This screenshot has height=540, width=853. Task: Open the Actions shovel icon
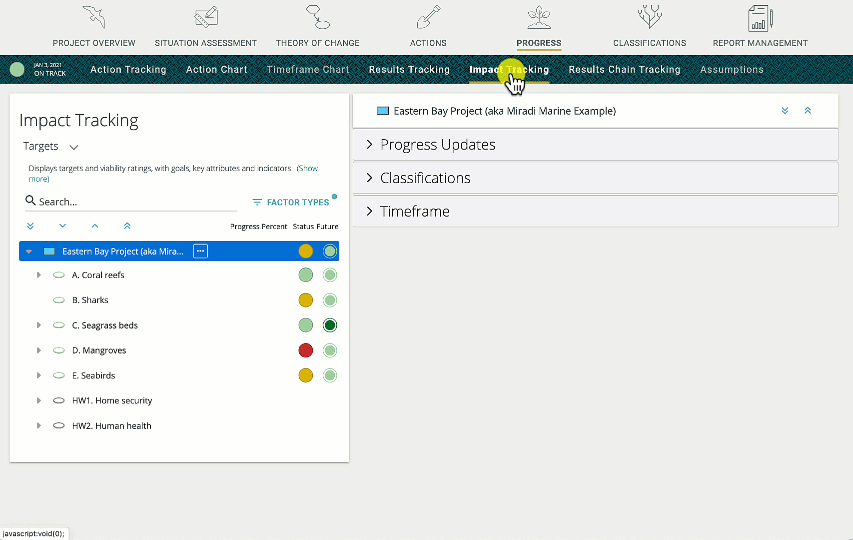428,18
